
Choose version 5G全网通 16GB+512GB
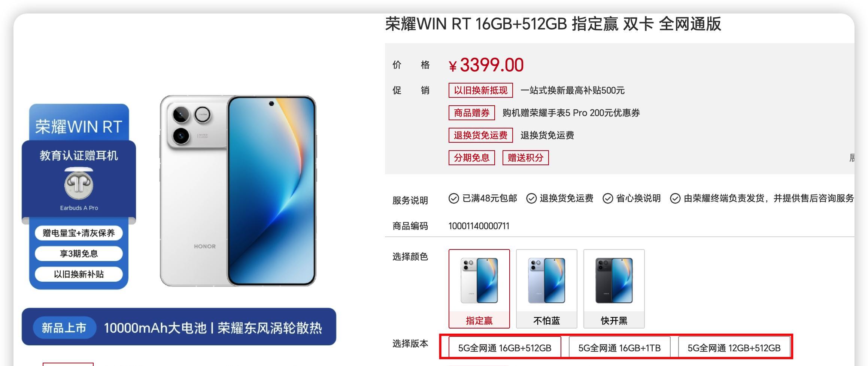click(505, 348)
